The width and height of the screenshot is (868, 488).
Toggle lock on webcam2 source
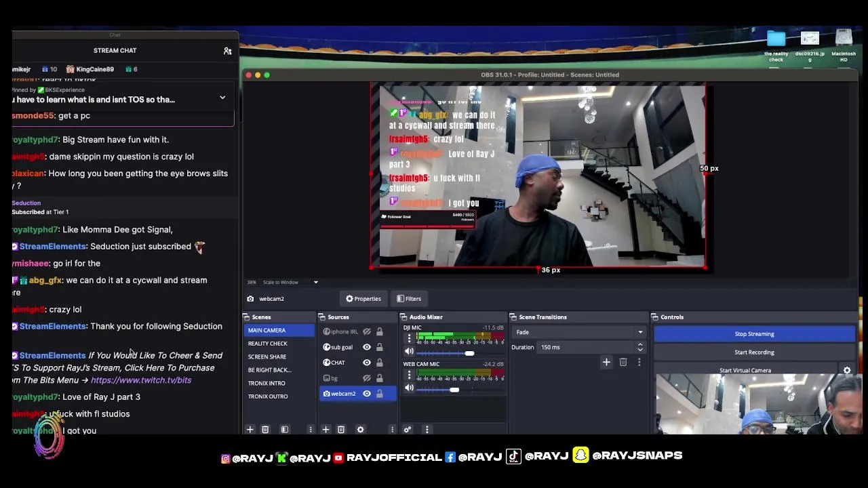(380, 394)
